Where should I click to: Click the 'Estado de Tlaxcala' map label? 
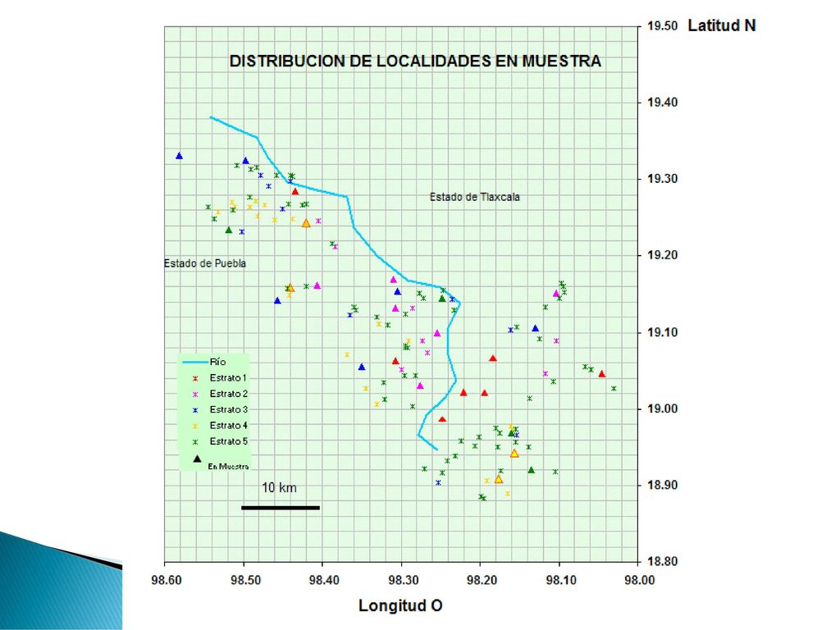pos(475,197)
